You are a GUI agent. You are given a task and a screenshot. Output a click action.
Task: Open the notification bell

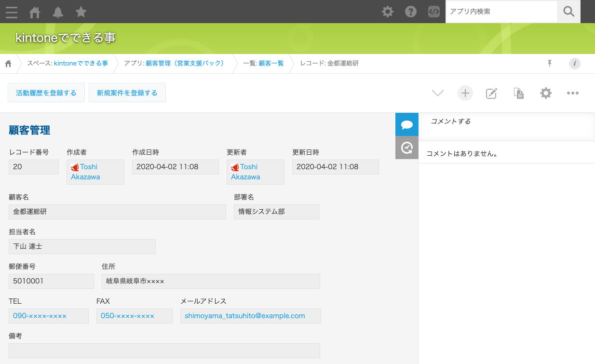click(58, 13)
